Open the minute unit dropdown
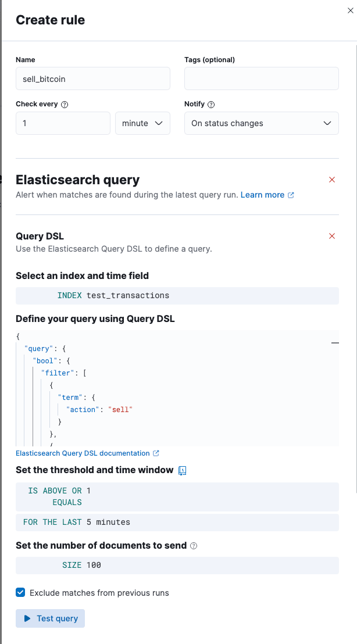The width and height of the screenshot is (357, 644). coord(142,123)
